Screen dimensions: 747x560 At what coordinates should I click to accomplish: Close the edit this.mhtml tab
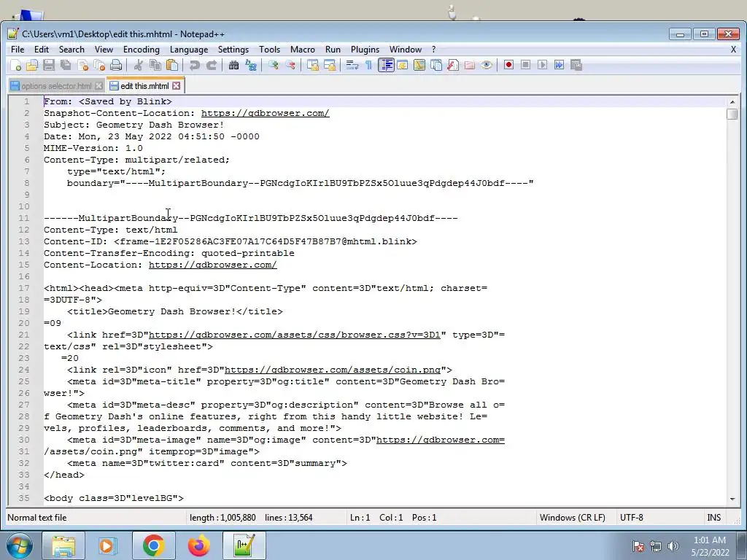(177, 86)
